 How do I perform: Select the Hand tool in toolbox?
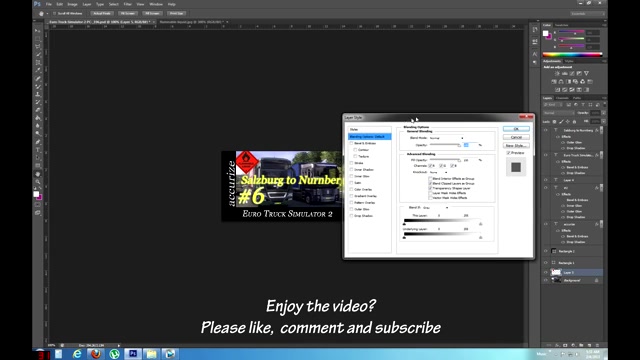(x=38, y=174)
